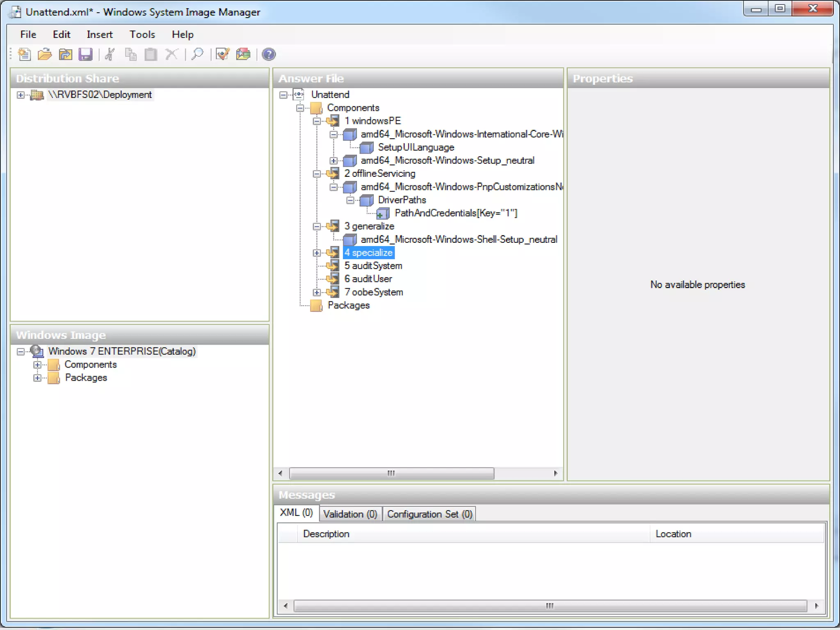Click the Paste clipboard icon
Image resolution: width=840 pixels, height=630 pixels.
coord(151,54)
